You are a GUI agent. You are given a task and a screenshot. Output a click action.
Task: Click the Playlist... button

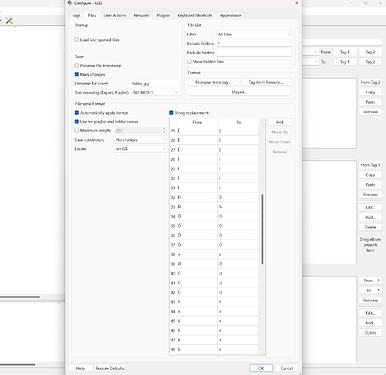[x=239, y=92]
